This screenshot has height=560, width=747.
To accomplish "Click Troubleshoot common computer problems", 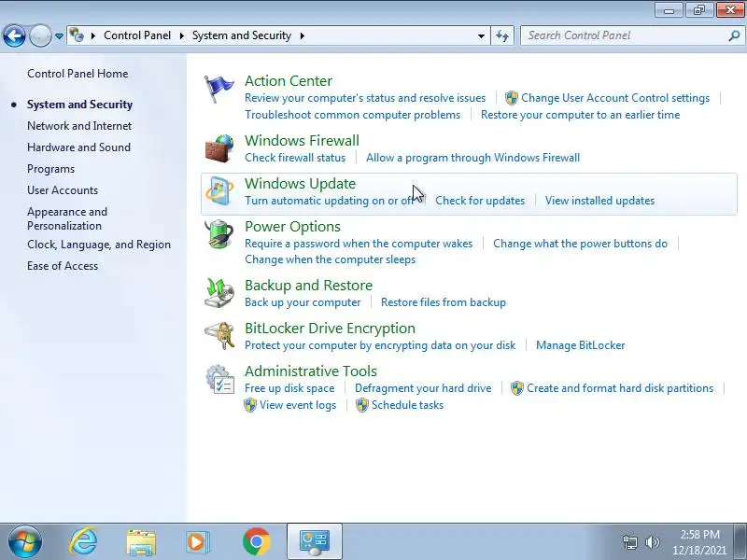I will pos(353,115).
